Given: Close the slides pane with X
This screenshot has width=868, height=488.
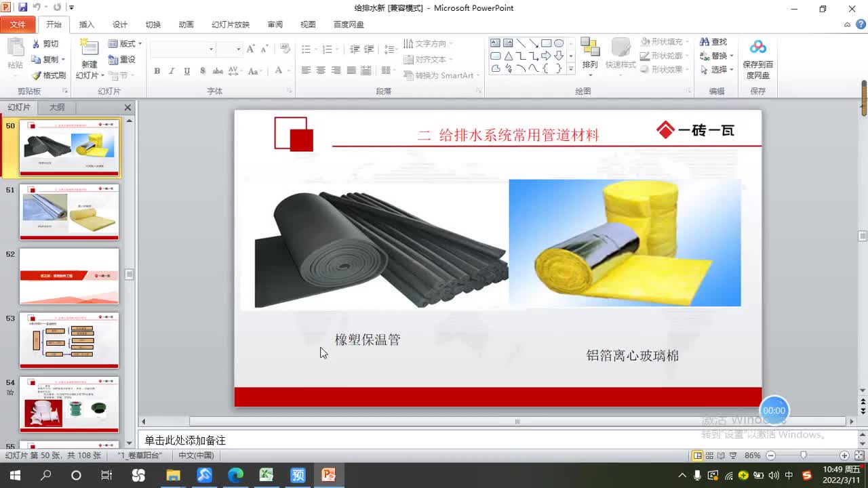Looking at the screenshot, I should [x=127, y=107].
